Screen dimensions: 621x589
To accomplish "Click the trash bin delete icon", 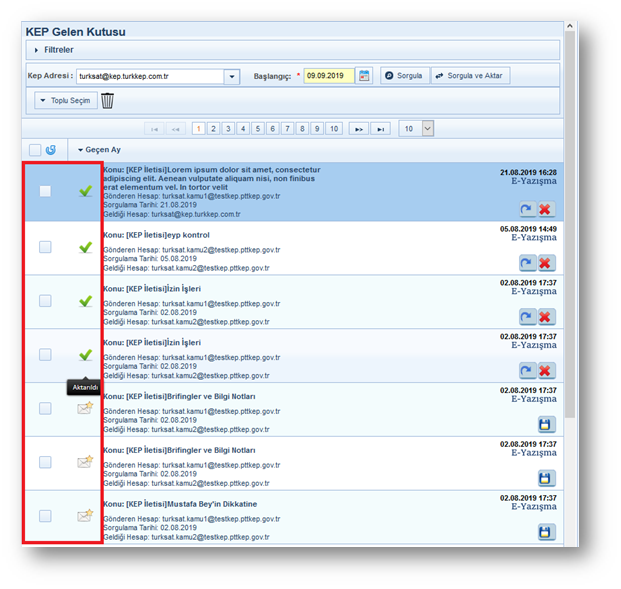I will [108, 100].
